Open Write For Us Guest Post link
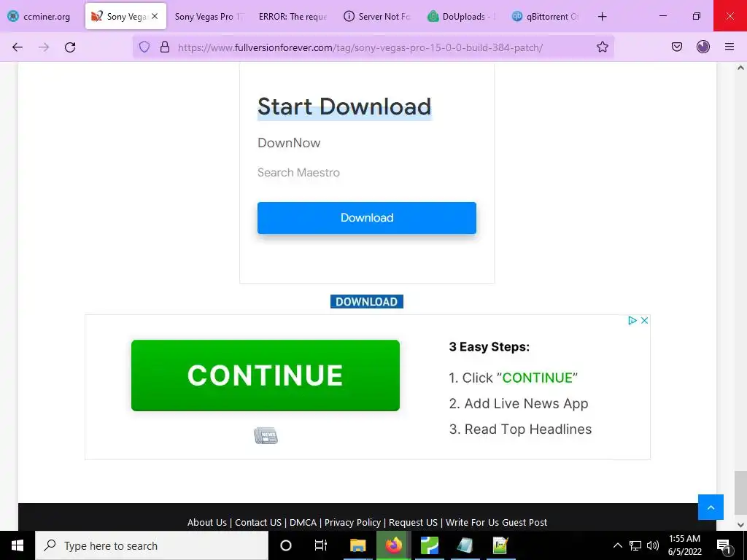Image resolution: width=747 pixels, height=560 pixels. click(x=496, y=522)
